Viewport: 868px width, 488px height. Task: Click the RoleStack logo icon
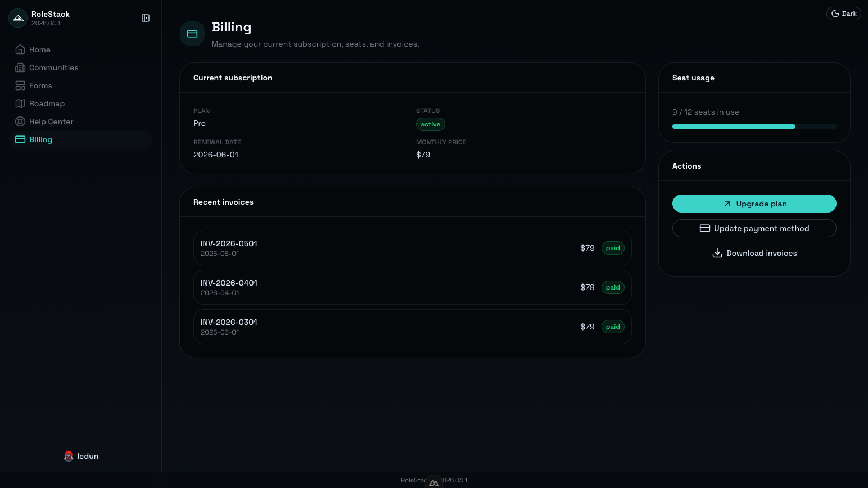click(x=18, y=18)
